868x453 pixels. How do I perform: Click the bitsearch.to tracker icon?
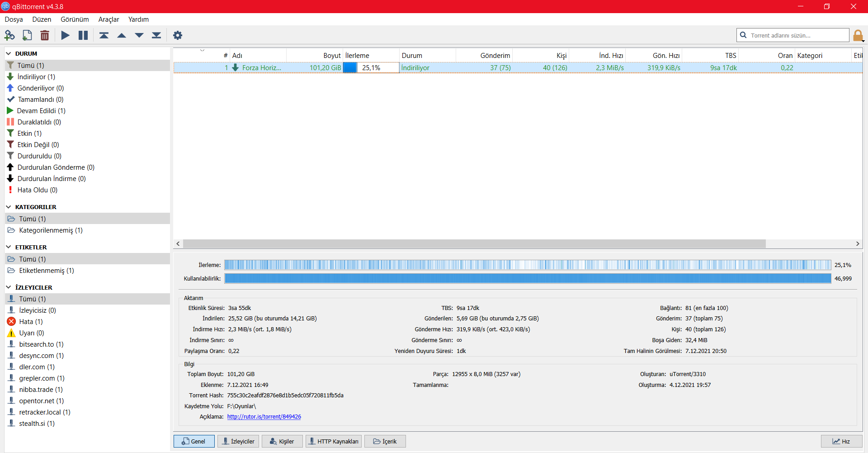tap(12, 344)
